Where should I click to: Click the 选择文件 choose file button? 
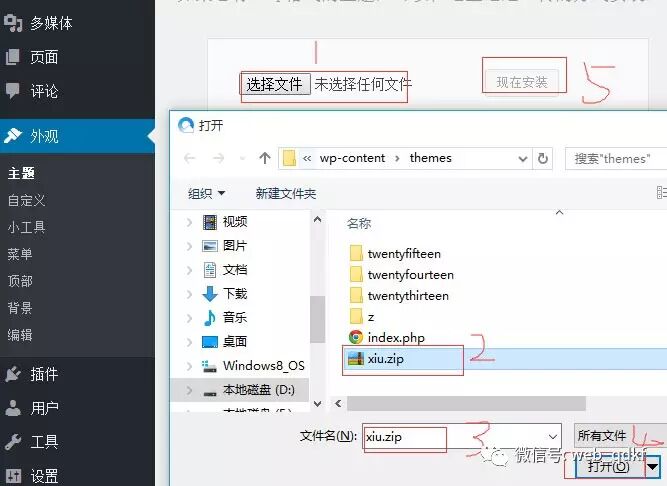(275, 84)
